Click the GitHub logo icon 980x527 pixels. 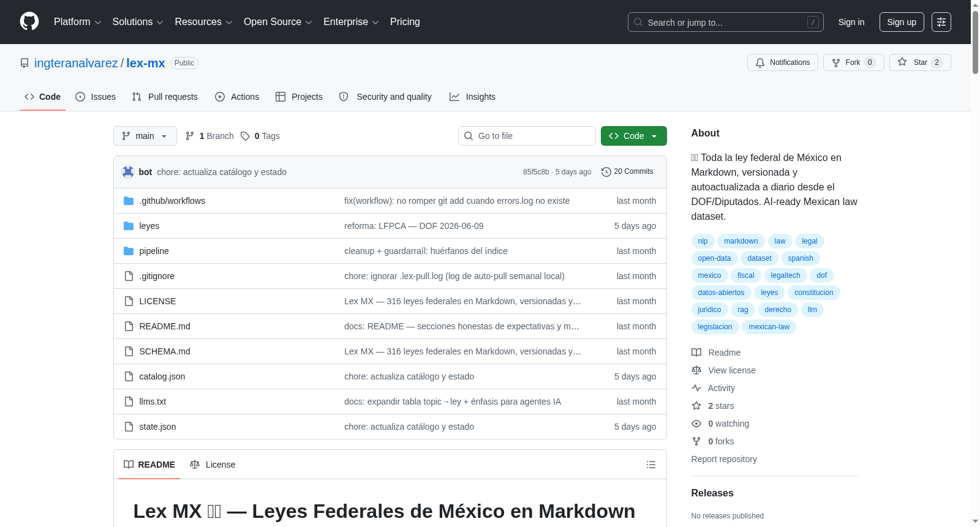coord(29,21)
